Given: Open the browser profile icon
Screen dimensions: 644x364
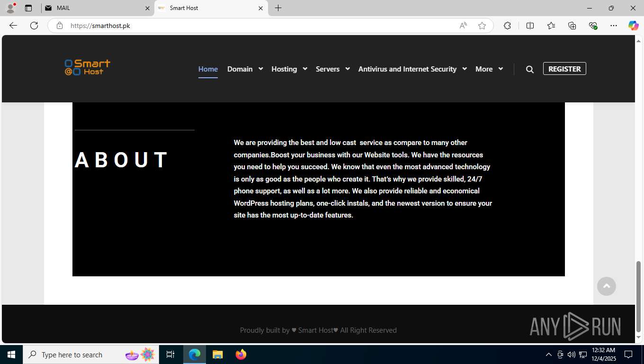Looking at the screenshot, I should (x=10, y=8).
